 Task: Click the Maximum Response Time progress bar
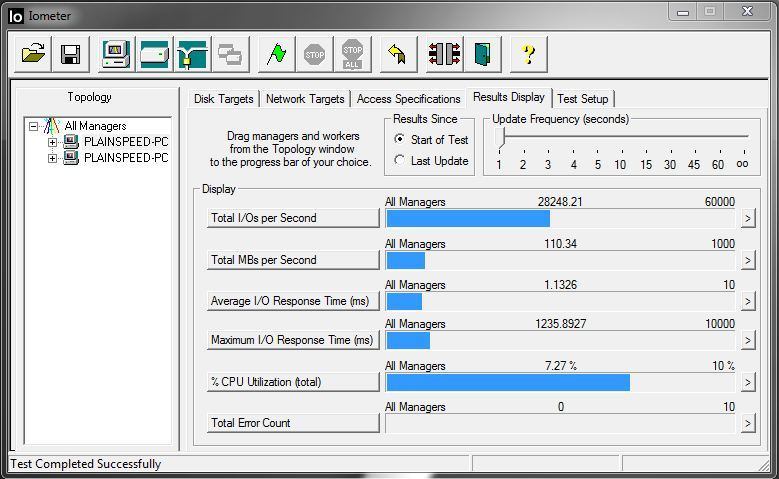(x=560, y=340)
